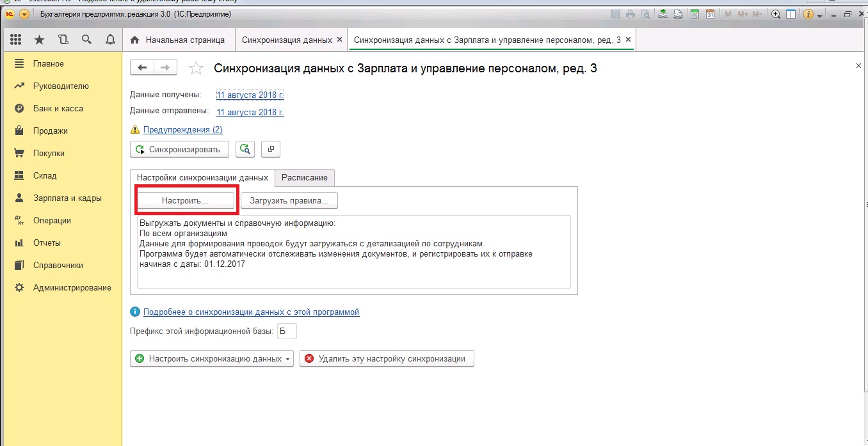Open the Зарплата и кадры section
868x446 pixels.
pos(67,198)
